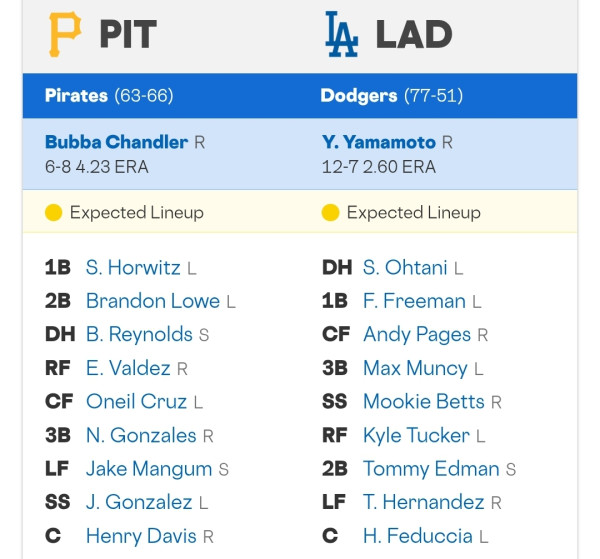Click the Los Angeles Dodgers LA logo

(x=341, y=34)
